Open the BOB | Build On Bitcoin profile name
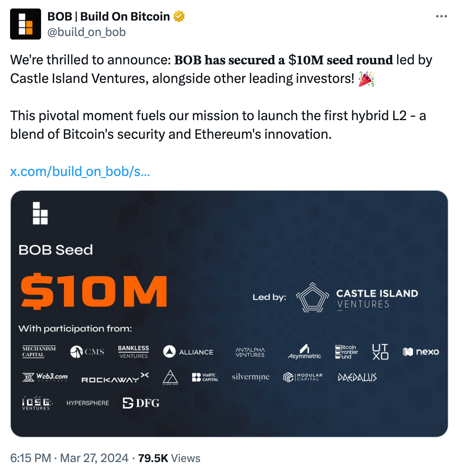461x476 pixels. click(108, 16)
